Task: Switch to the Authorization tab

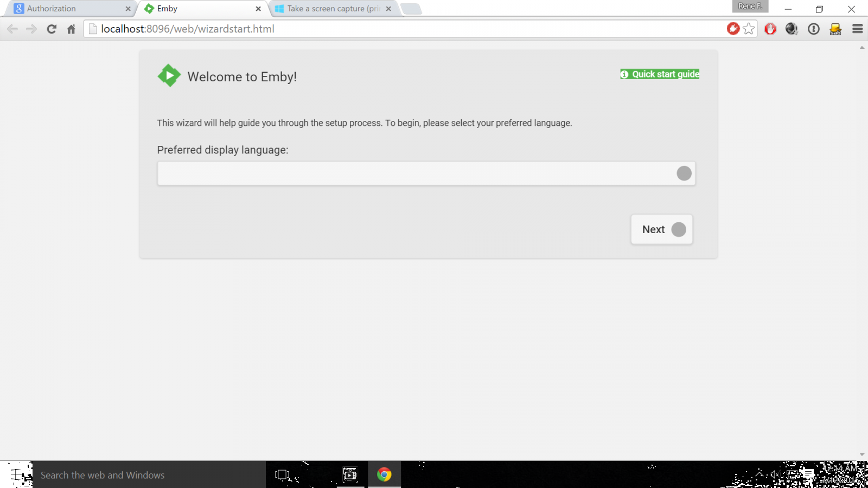Action: coord(69,9)
